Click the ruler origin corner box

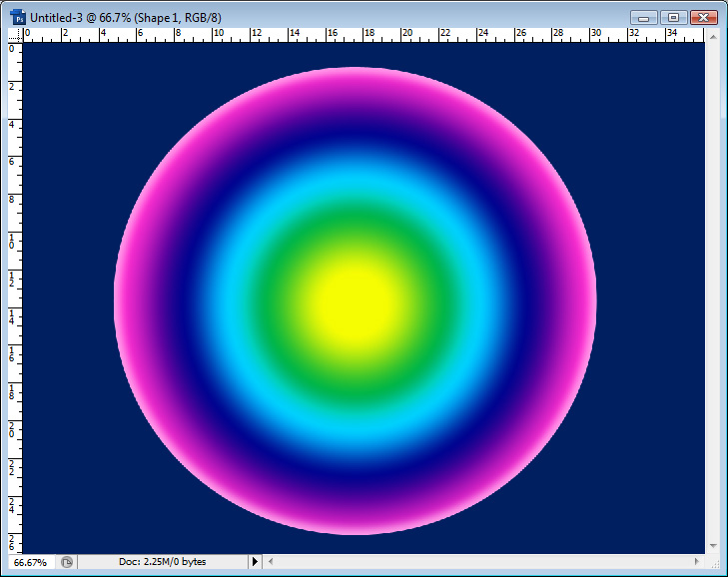(14, 33)
